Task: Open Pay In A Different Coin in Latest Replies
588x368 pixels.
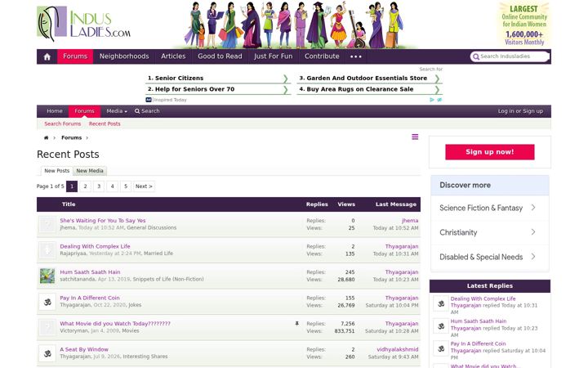Action: pos(478,343)
